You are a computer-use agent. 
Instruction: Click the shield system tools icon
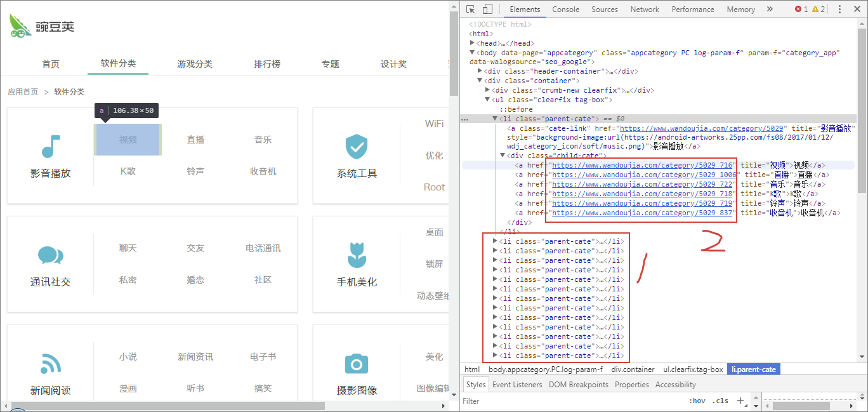point(356,147)
